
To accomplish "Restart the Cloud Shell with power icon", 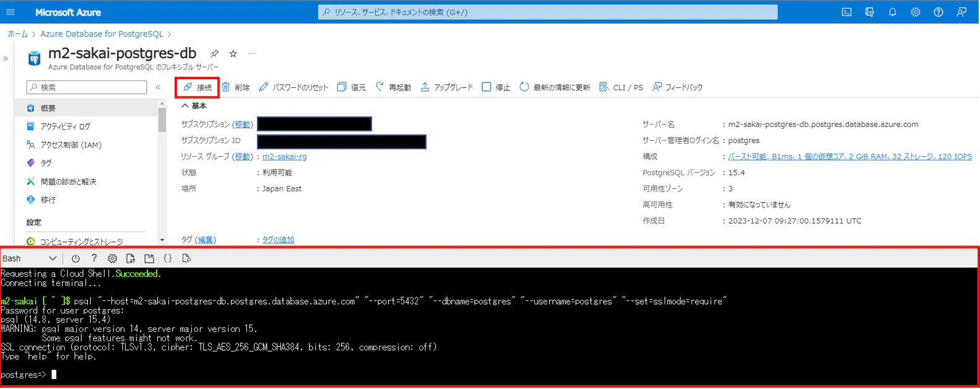I will [x=76, y=258].
